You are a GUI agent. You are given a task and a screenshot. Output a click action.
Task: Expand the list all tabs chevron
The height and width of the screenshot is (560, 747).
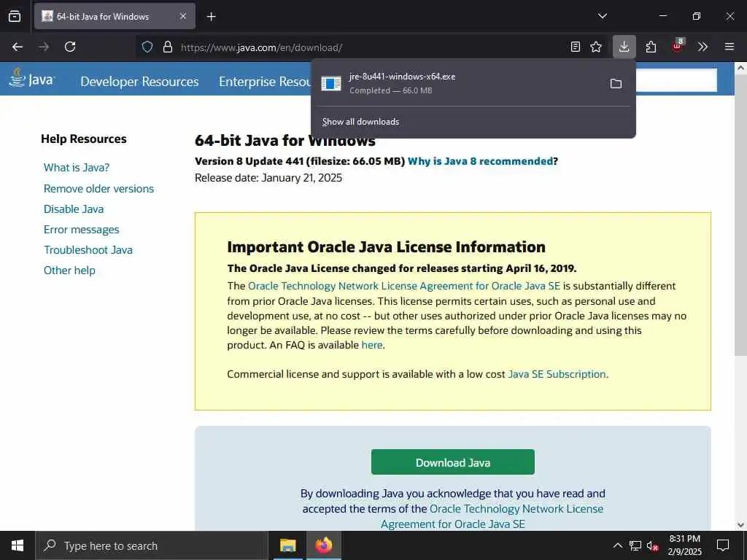pyautogui.click(x=602, y=16)
